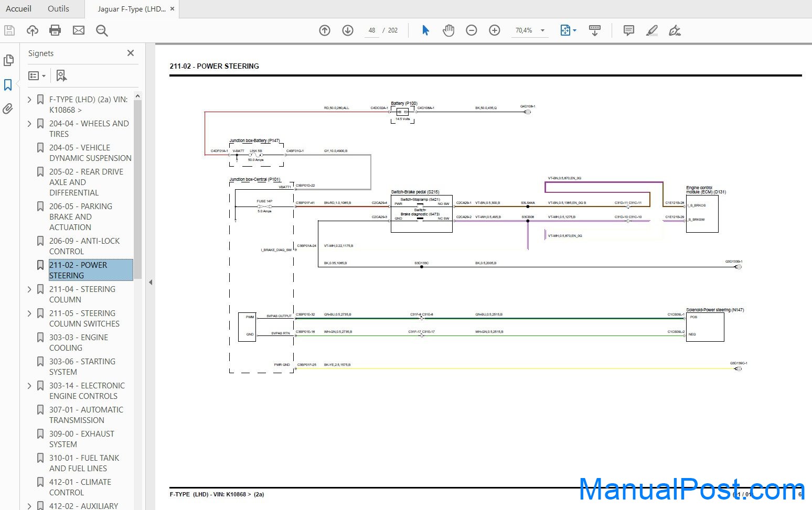
Task: Expand F-TYPE (LHD) (2a) VIN bookmark
Action: click(29, 99)
